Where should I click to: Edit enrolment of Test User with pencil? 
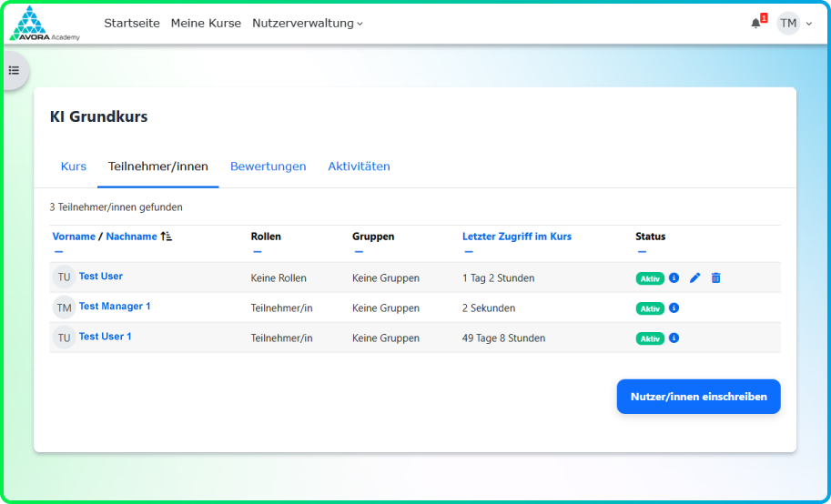694,277
